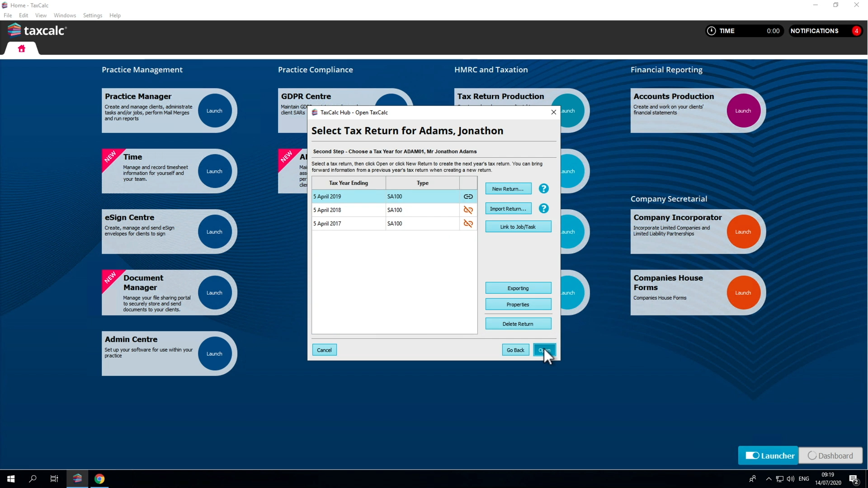This screenshot has height=488, width=868.
Task: Select the 5 April 2019 tax year row
Action: tap(394, 197)
